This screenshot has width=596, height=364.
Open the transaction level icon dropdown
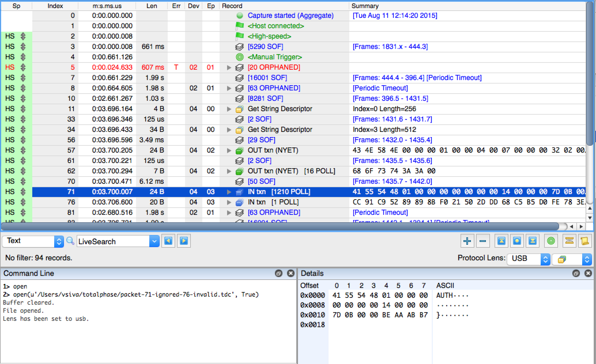(572, 259)
